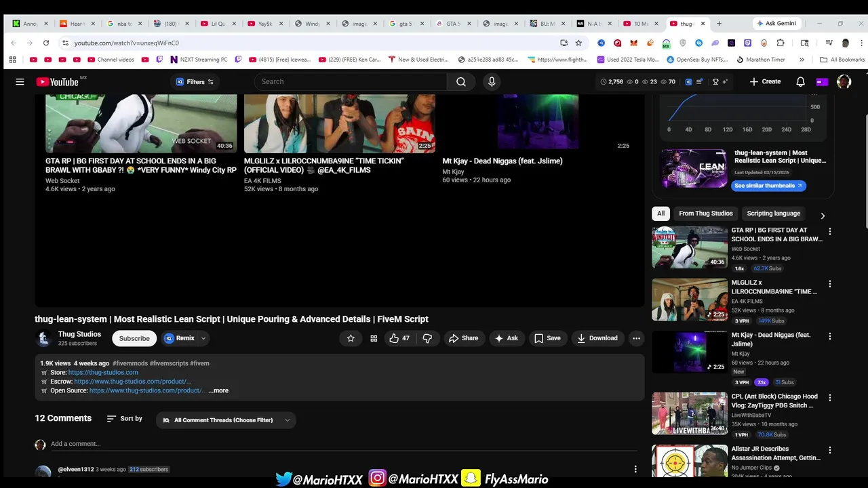
Task: Expand Remix dropdown arrow
Action: [203, 338]
